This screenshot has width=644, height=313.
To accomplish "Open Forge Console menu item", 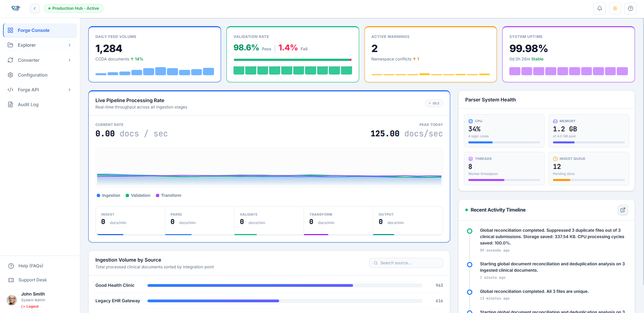I will coord(40,30).
